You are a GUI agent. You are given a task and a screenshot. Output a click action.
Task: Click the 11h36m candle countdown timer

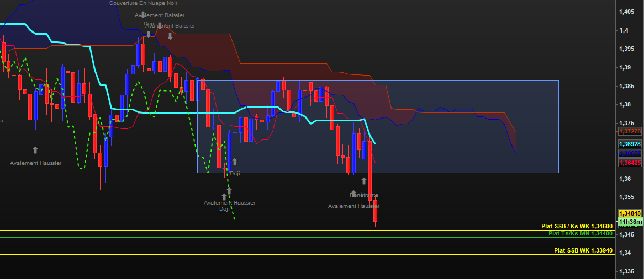pyautogui.click(x=630, y=222)
